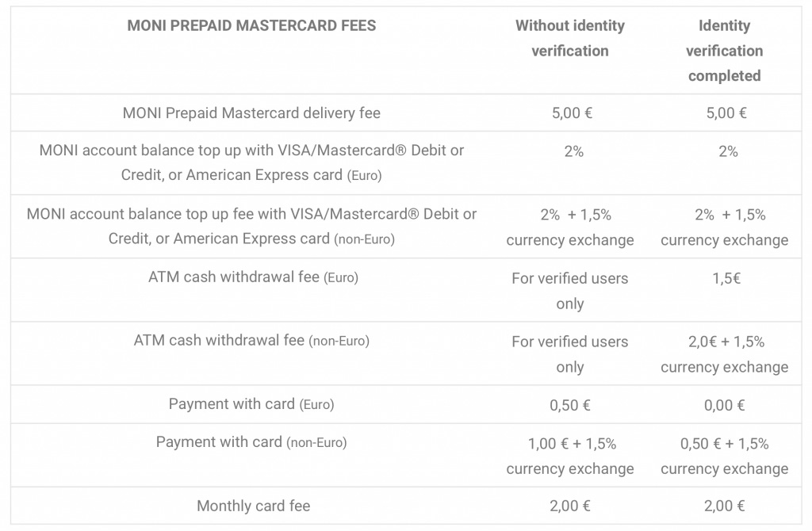Select the 0,00 € verified card payment fee
Viewport: 812px width, 531px height.
pyautogui.click(x=725, y=405)
